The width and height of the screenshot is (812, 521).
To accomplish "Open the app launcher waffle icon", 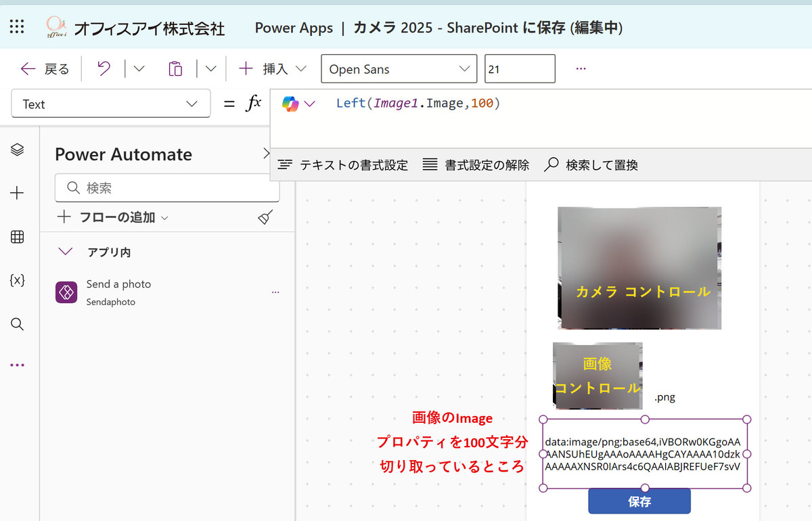I will 17,27.
